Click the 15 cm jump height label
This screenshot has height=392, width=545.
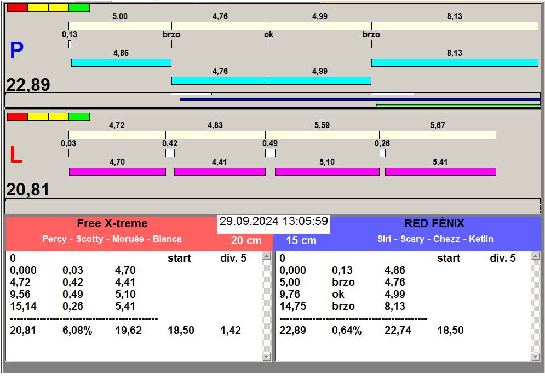click(x=301, y=240)
